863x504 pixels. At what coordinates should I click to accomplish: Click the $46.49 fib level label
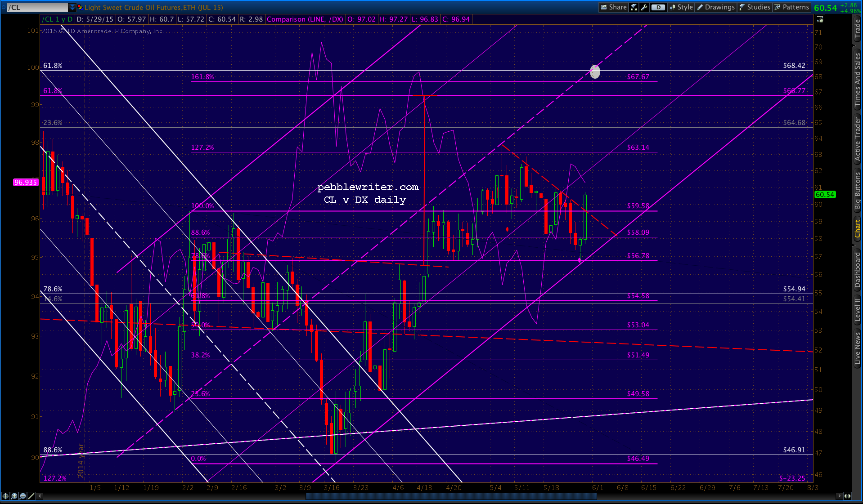pos(638,459)
